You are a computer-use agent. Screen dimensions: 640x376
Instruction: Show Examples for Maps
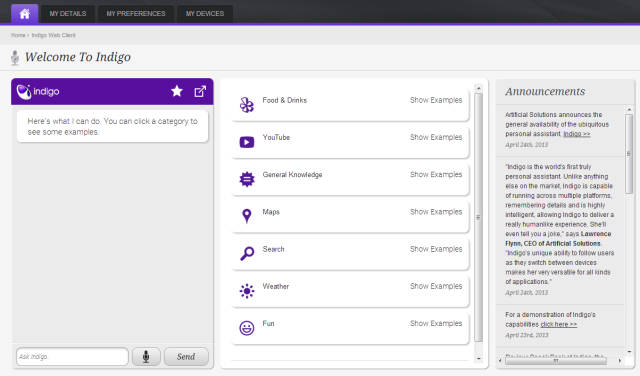436,212
